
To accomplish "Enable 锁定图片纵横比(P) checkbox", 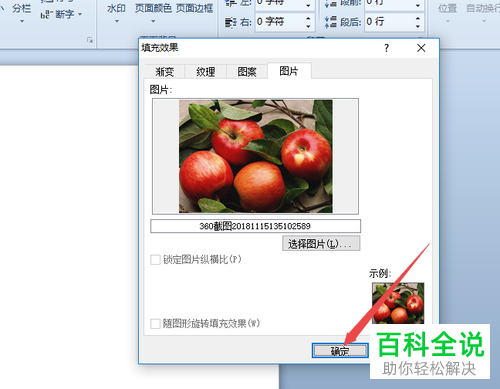I will (x=155, y=260).
